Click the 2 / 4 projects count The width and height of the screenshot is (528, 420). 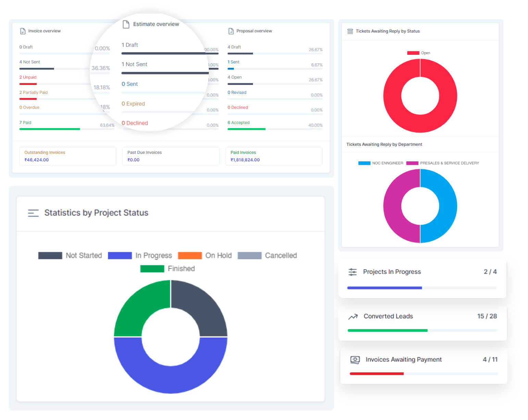pos(490,272)
